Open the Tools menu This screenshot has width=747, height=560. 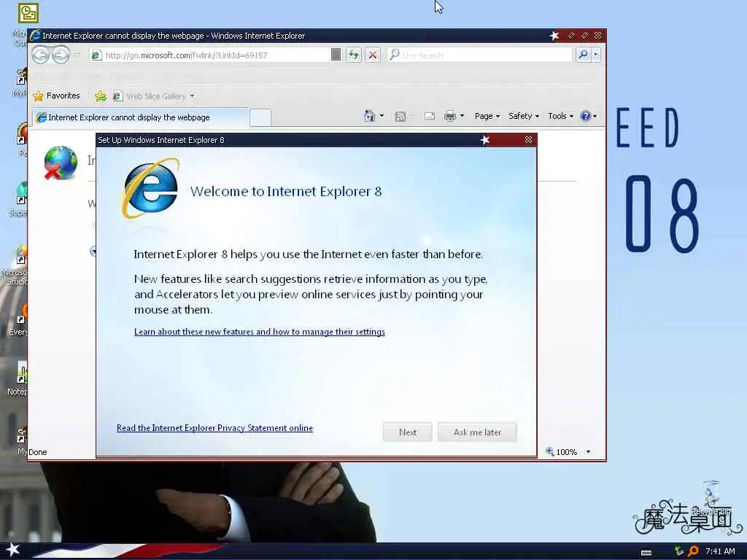click(x=560, y=116)
